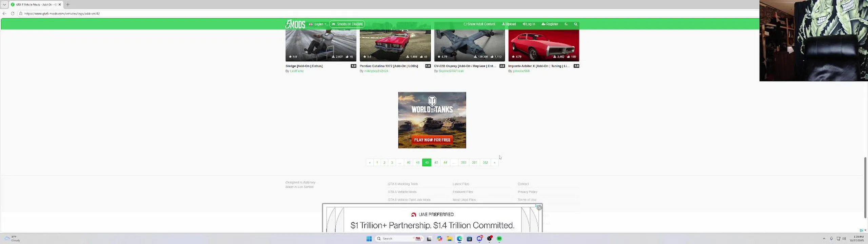Open author SkylineGTRFreak profile link
This screenshot has height=244, width=868.
451,71
